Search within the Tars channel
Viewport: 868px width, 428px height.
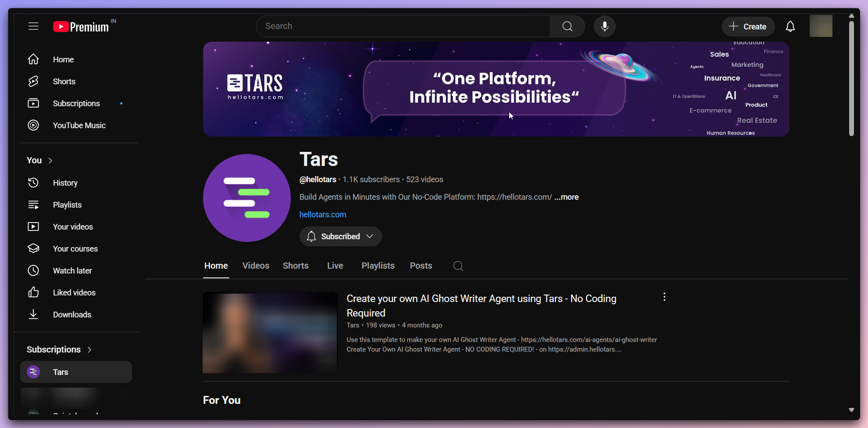(458, 266)
